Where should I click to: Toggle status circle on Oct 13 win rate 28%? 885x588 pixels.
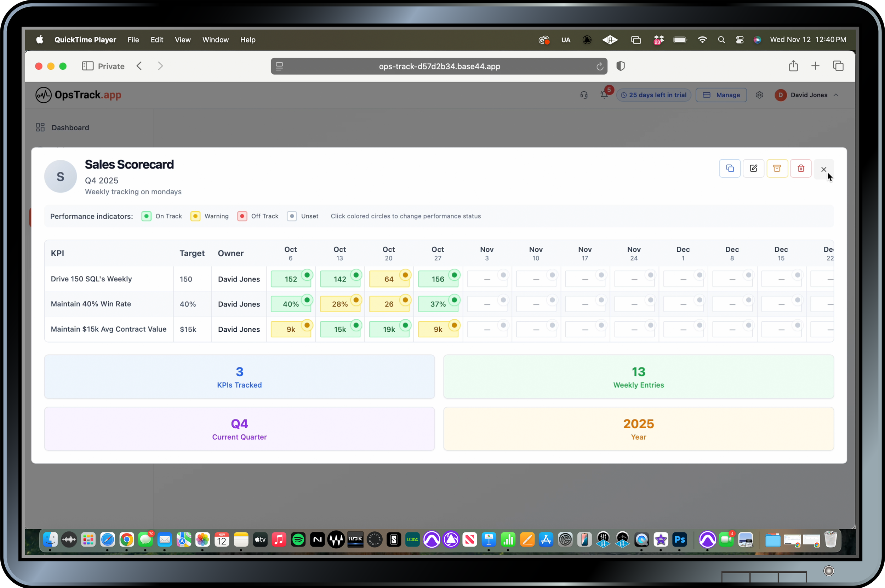(x=356, y=300)
